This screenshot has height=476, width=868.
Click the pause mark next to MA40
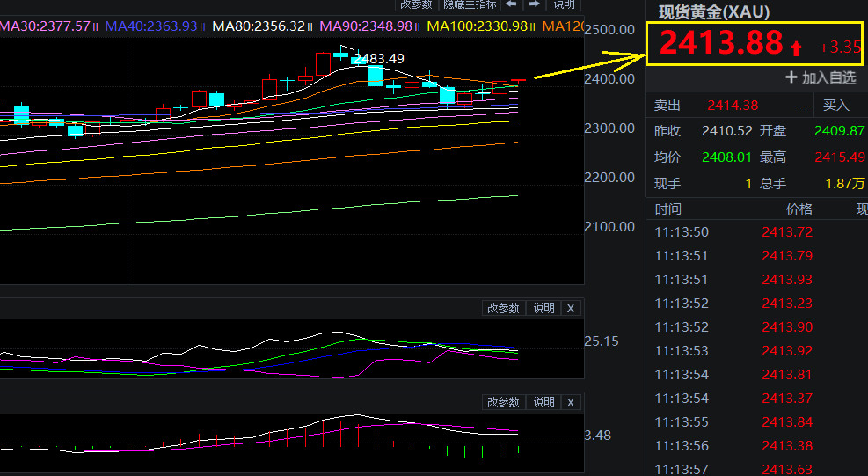(x=203, y=26)
